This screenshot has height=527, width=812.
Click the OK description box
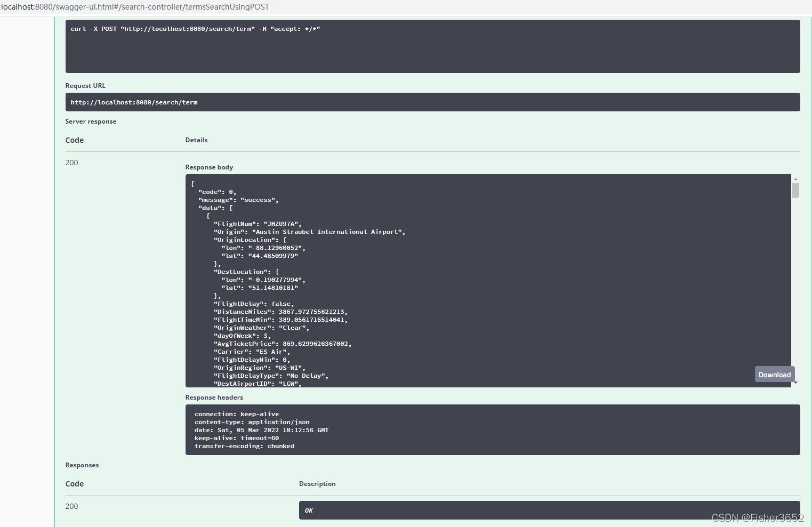549,510
